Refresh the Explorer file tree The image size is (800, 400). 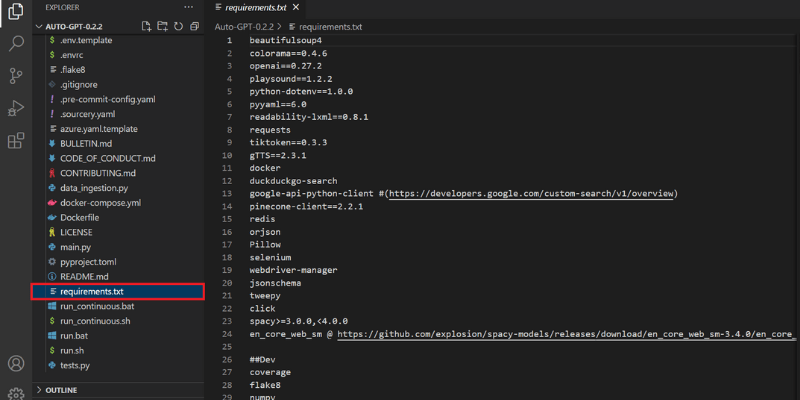(x=178, y=27)
